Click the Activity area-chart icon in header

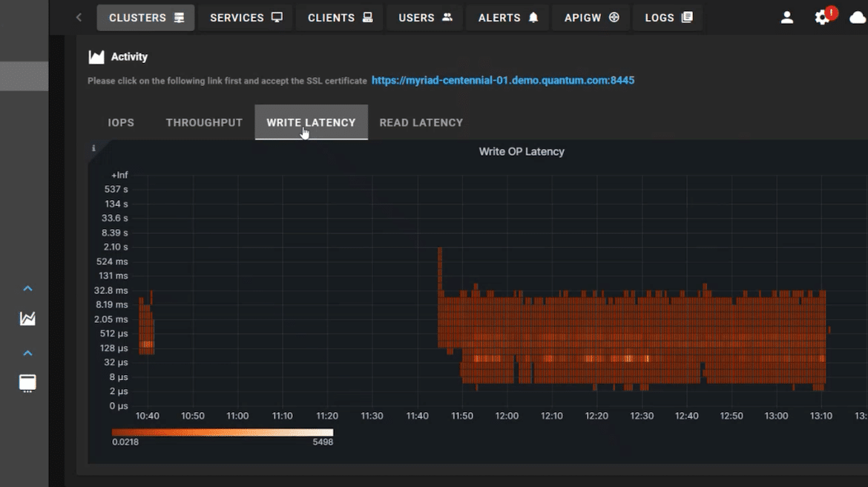[96, 57]
